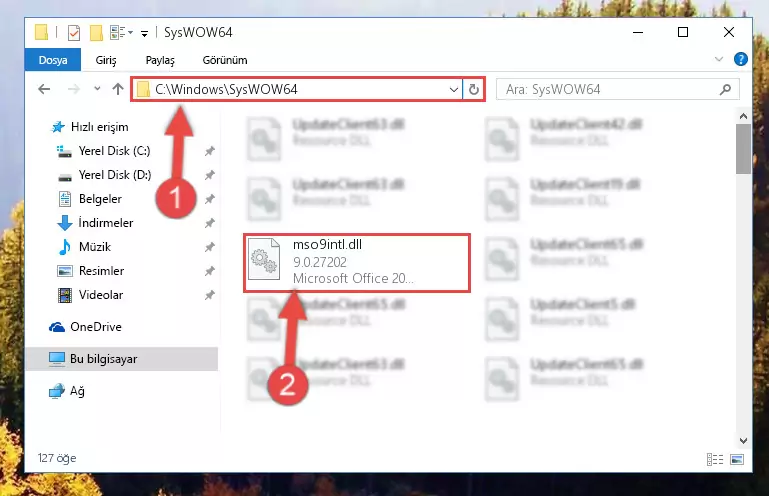Select the mso9intl.dll file name
769x496 pixels.
(x=327, y=244)
